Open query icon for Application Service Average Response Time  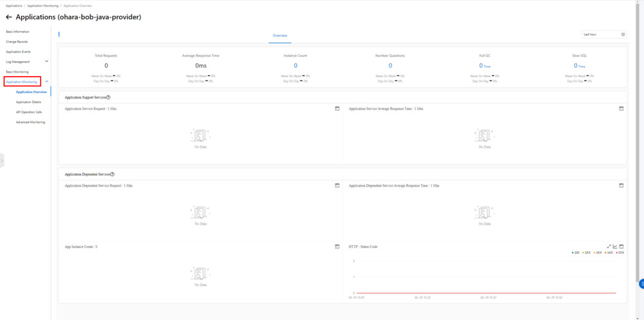tap(621, 109)
